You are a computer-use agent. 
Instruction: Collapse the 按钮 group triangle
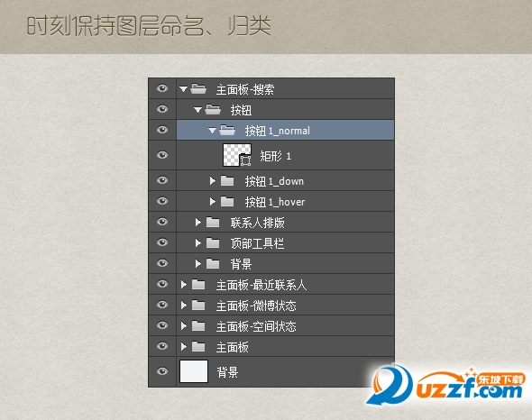coord(197,110)
